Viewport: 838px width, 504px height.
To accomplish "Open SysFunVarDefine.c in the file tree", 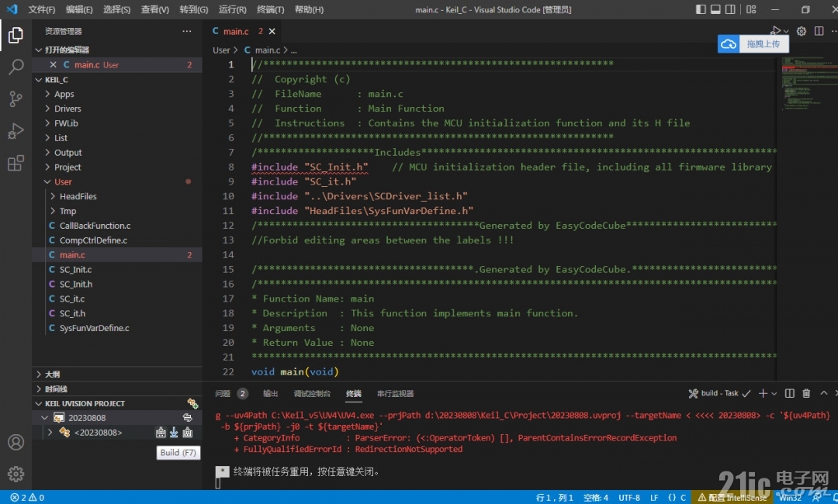I will point(94,328).
